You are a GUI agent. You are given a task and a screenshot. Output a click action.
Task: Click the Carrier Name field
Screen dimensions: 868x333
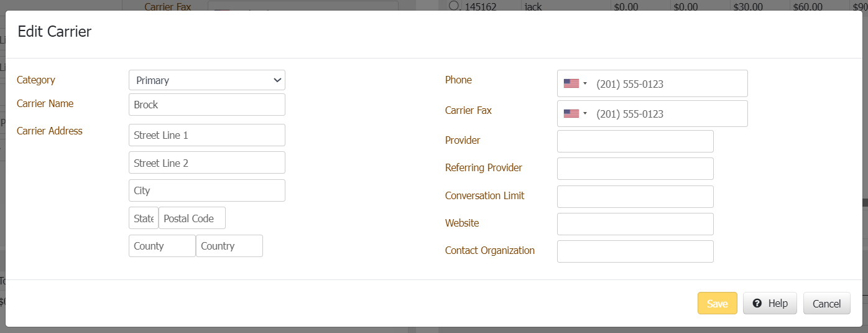[206, 105]
